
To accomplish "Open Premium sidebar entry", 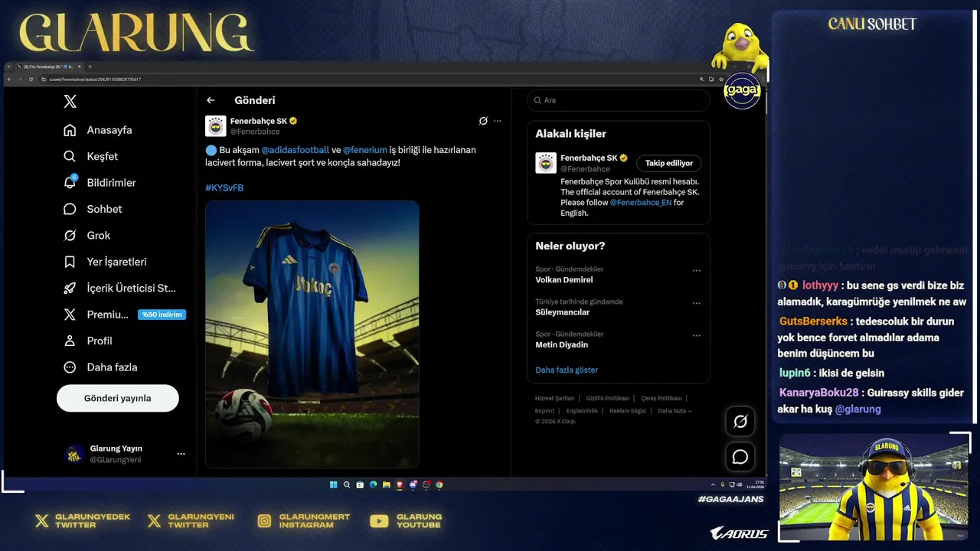I will (x=96, y=315).
